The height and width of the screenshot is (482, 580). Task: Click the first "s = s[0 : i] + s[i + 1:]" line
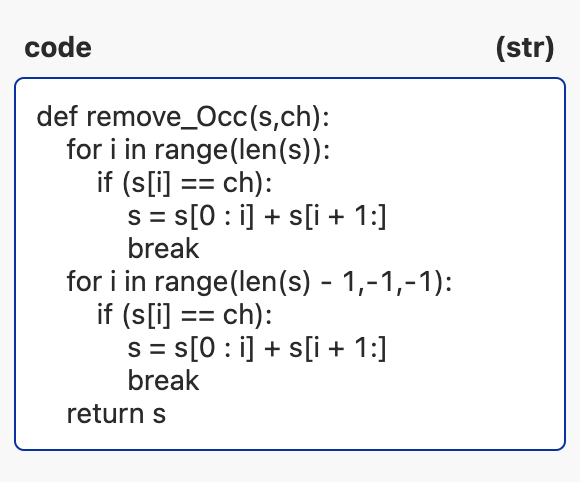click(257, 216)
